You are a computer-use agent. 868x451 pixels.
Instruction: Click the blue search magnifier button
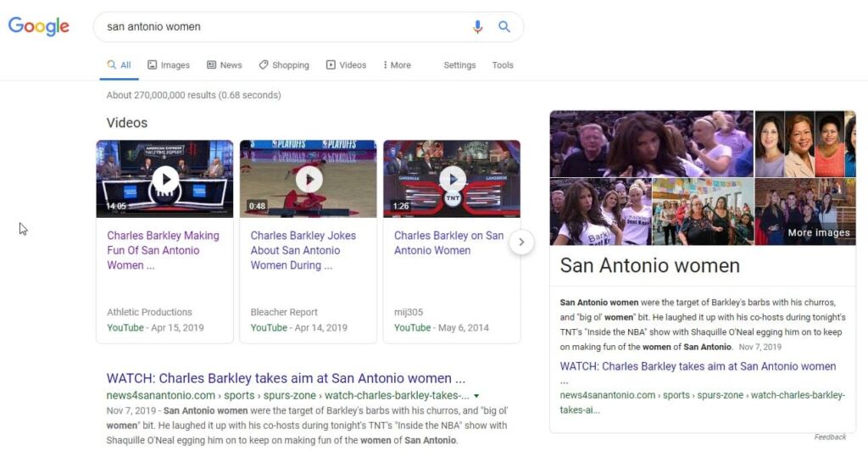coord(504,26)
